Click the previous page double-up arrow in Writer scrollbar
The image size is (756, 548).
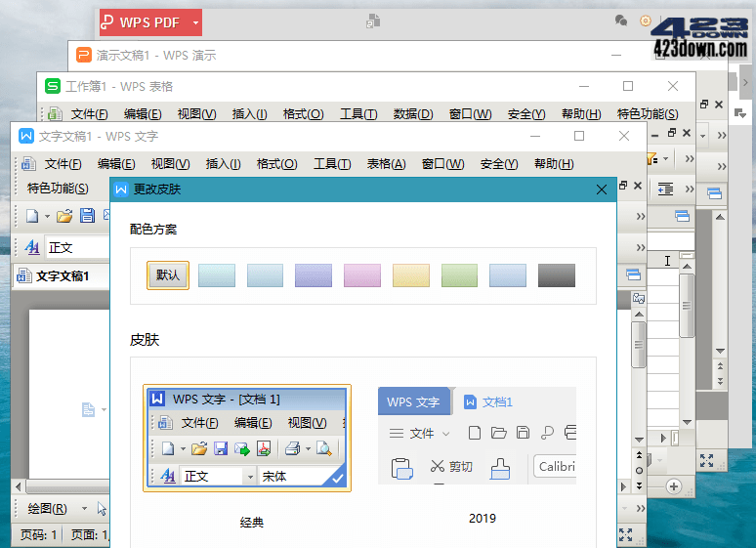(640, 454)
